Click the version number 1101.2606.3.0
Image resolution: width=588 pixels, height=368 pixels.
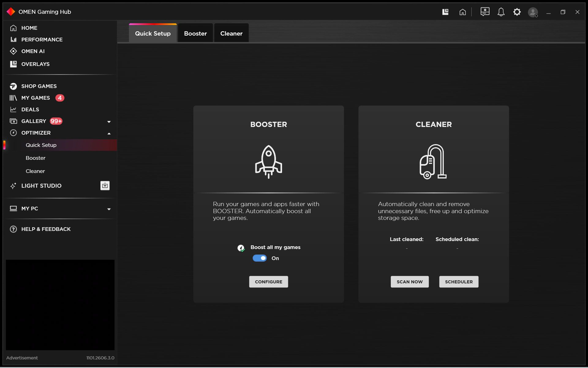(100, 358)
